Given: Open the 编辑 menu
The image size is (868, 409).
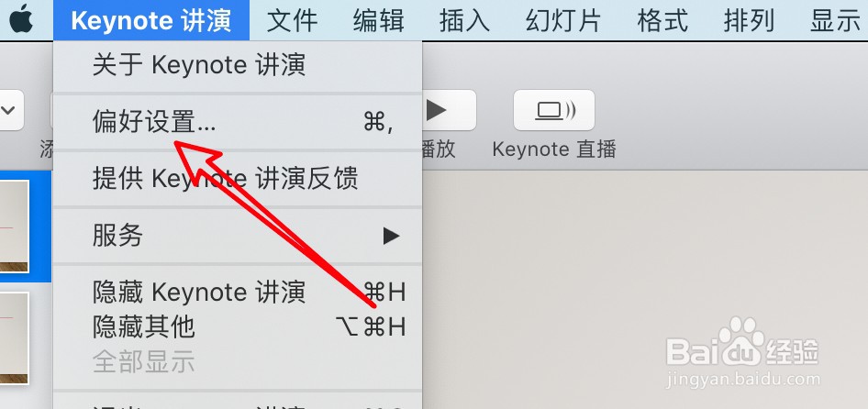Looking at the screenshot, I should (x=379, y=20).
